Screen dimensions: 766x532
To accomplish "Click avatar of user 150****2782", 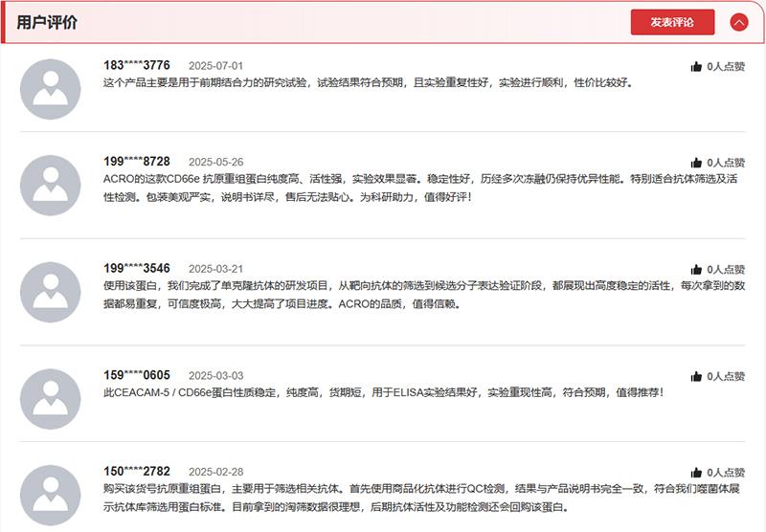I will pos(50,495).
